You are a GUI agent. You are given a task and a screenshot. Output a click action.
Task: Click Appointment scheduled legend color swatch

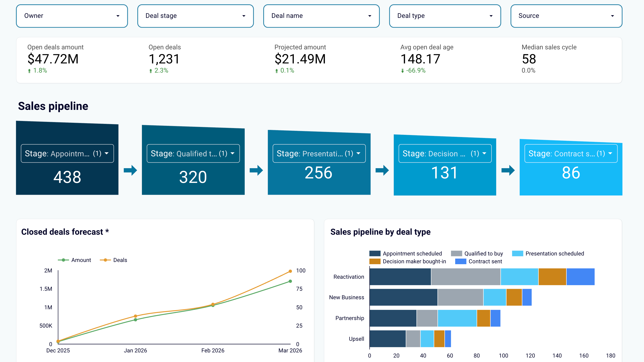(375, 253)
